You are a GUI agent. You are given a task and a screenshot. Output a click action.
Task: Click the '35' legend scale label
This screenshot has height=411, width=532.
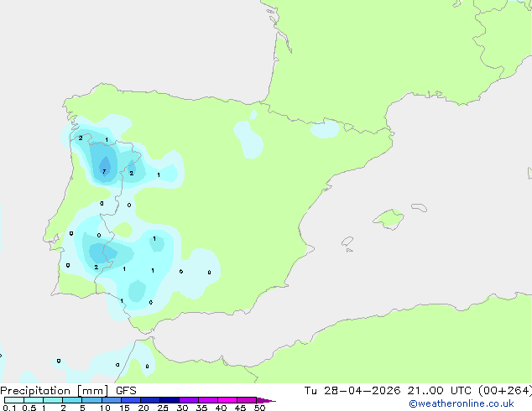click(201, 408)
